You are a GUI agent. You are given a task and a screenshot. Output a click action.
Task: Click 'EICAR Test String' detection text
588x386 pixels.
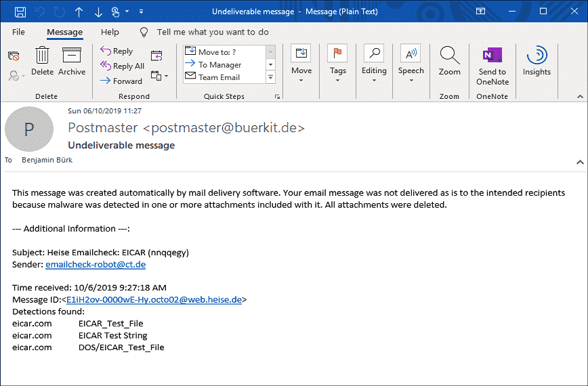coord(113,335)
